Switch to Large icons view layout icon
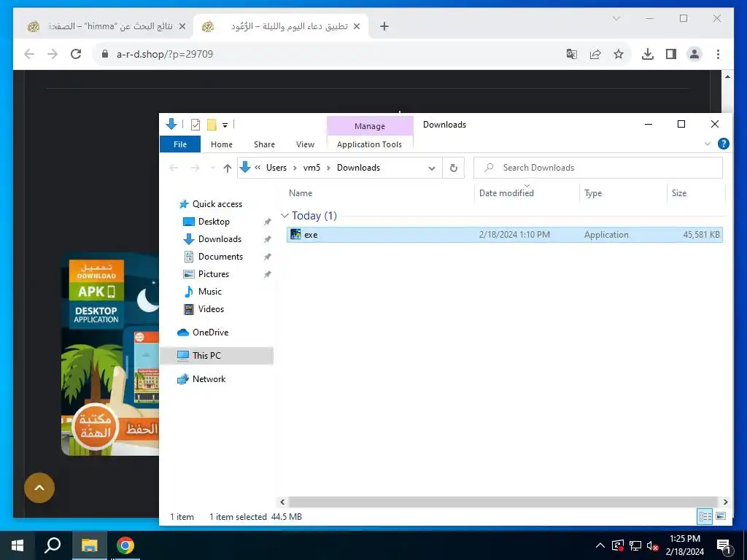The image size is (747, 560). (x=721, y=516)
